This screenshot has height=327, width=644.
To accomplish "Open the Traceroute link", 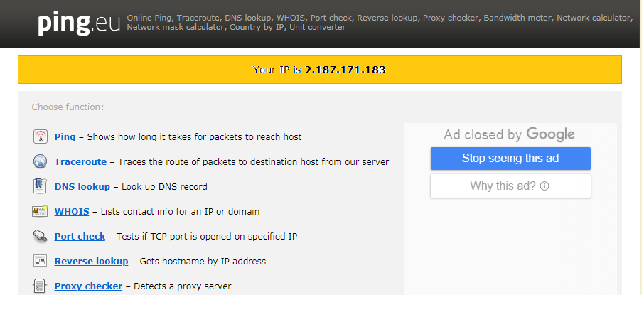I will click(80, 161).
